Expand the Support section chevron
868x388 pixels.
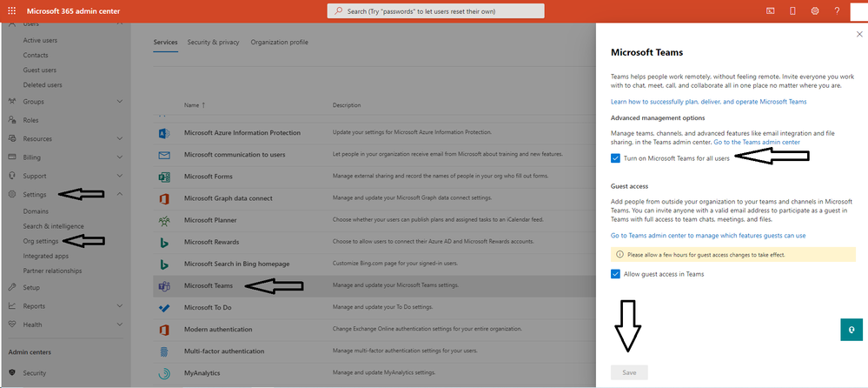pyautogui.click(x=120, y=176)
